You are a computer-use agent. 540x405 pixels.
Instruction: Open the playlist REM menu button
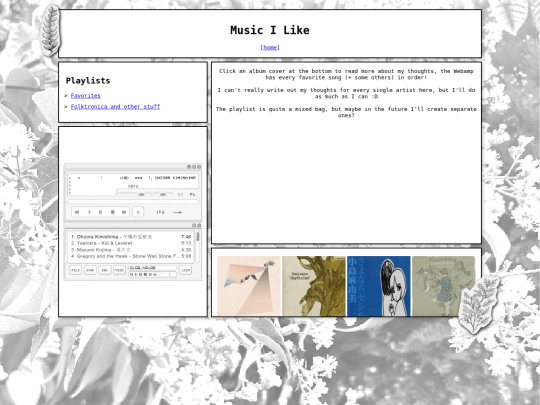click(90, 270)
